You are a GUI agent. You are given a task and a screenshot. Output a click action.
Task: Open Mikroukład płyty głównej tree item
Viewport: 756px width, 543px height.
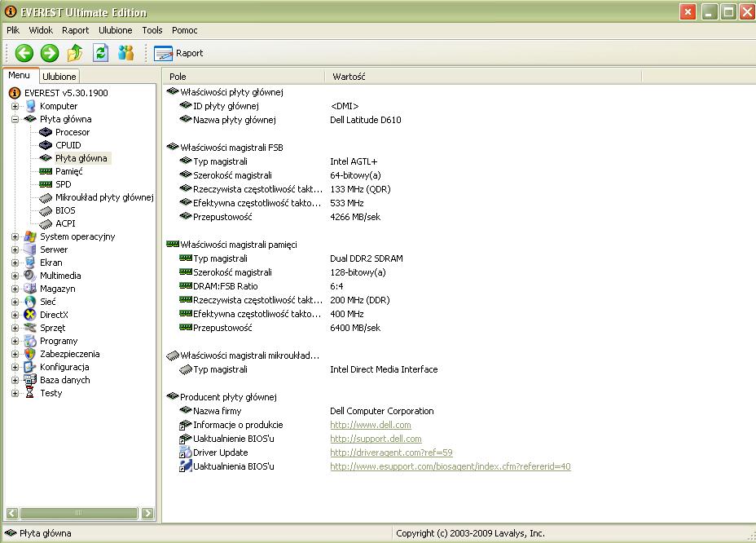[x=104, y=197]
